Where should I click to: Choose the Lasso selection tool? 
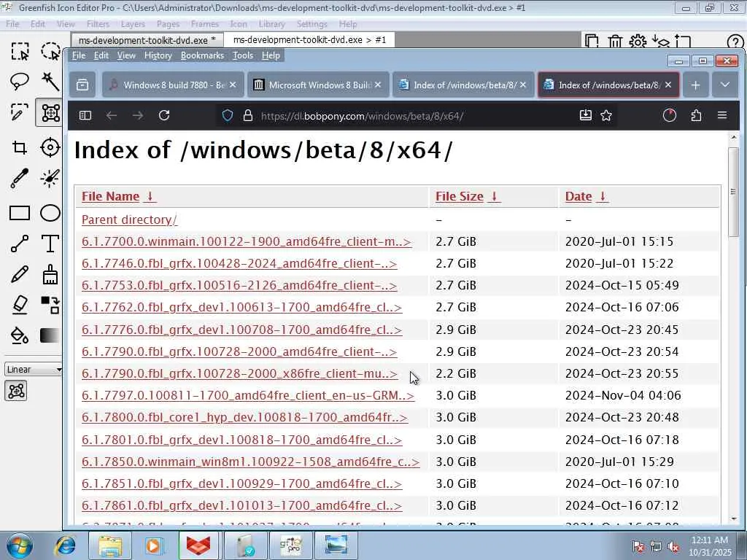click(x=20, y=82)
